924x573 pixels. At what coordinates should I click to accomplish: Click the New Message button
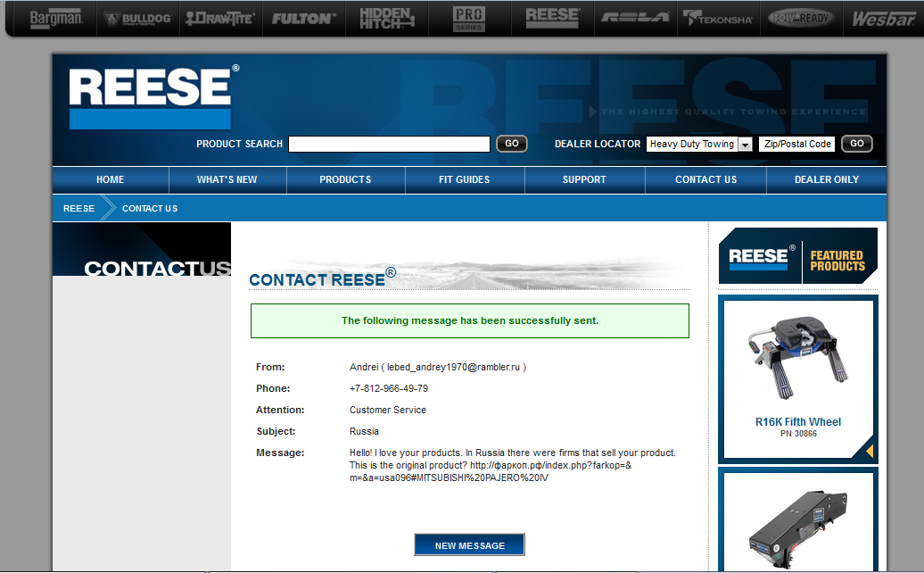[x=470, y=545]
